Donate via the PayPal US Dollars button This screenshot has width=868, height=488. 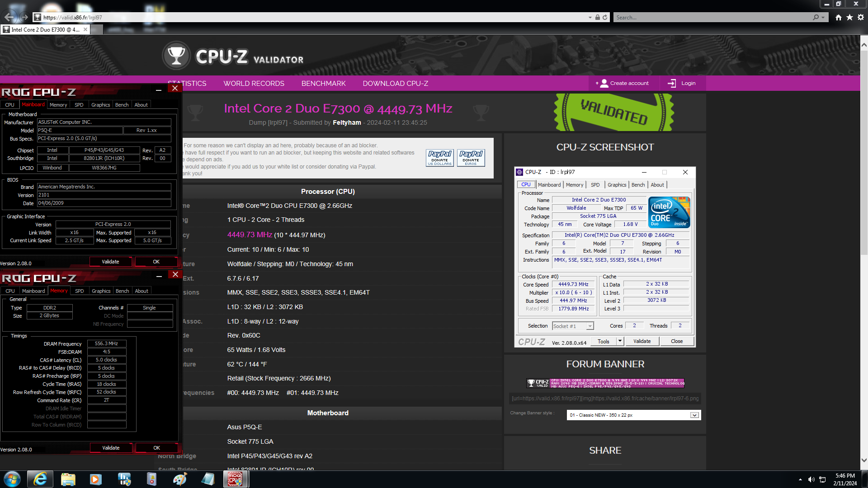pos(439,158)
